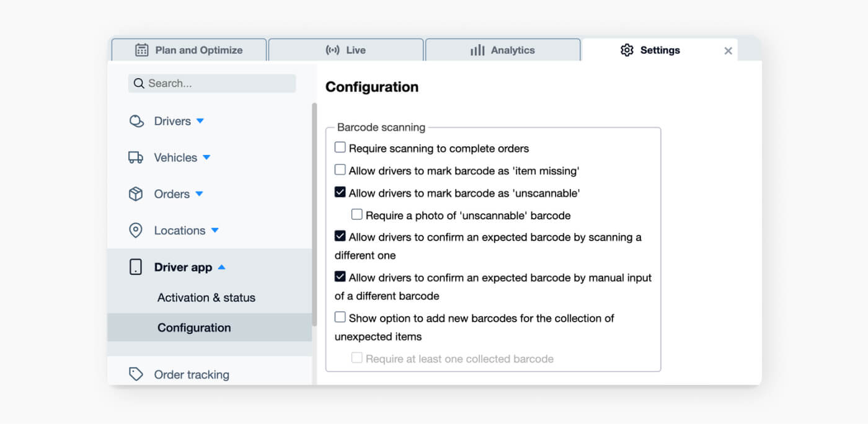Image resolution: width=868 pixels, height=424 pixels.
Task: Click the Order tracking tag icon
Action: coord(137,374)
